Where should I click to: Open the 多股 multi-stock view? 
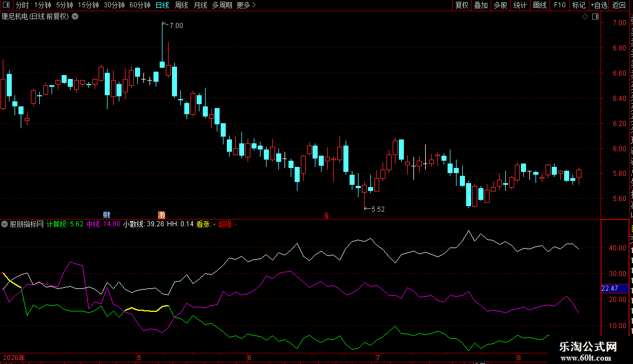coord(500,5)
